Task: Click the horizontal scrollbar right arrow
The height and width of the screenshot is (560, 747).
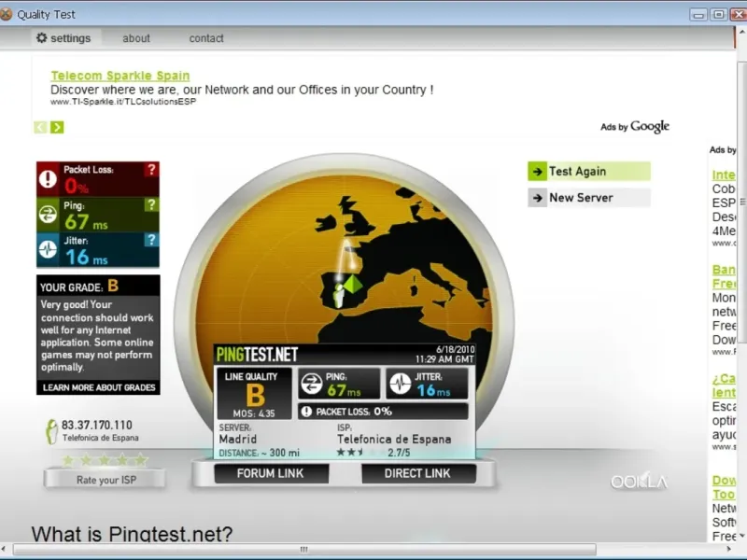Action: point(729,550)
